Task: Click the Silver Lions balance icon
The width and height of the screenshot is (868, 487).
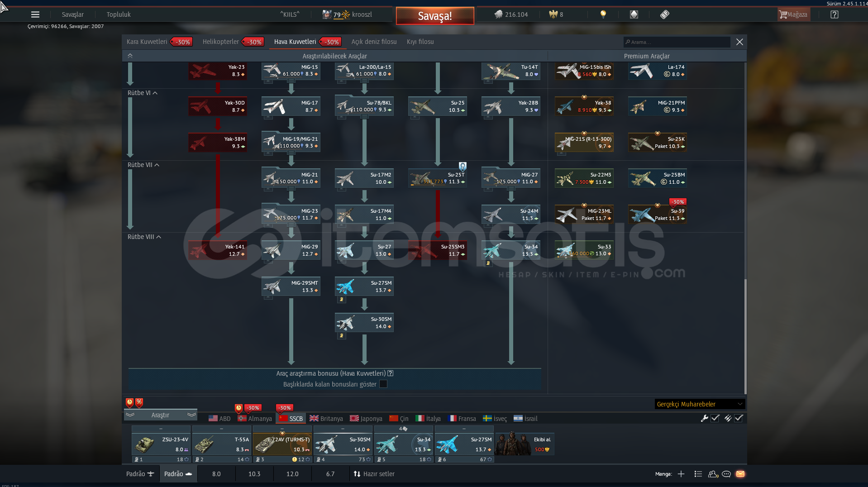Action: tap(498, 14)
